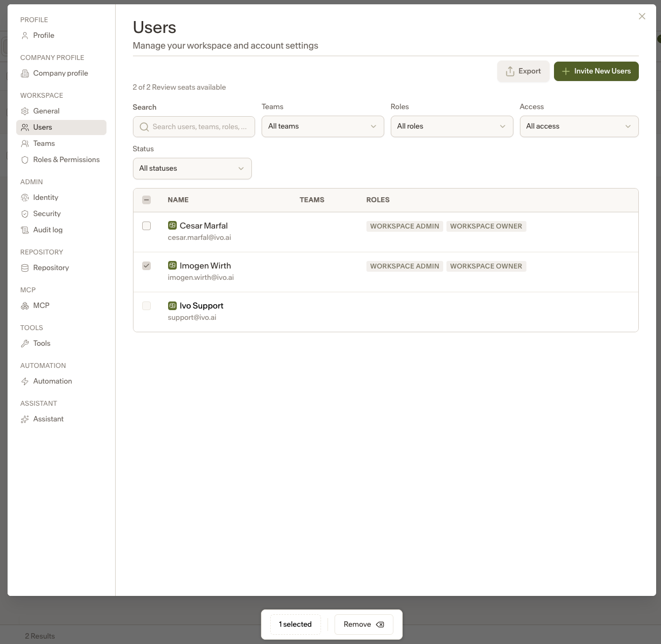Click the Audit log scroll icon
The image size is (661, 644).
[25, 230]
